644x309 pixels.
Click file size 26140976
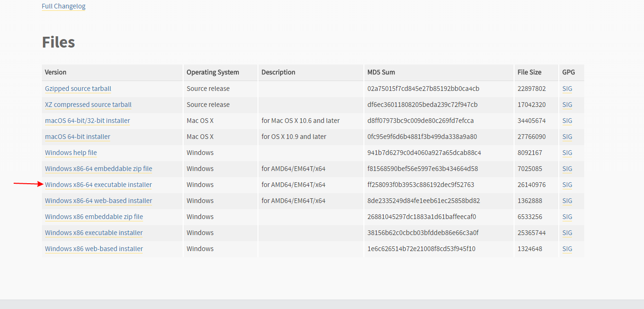531,185
